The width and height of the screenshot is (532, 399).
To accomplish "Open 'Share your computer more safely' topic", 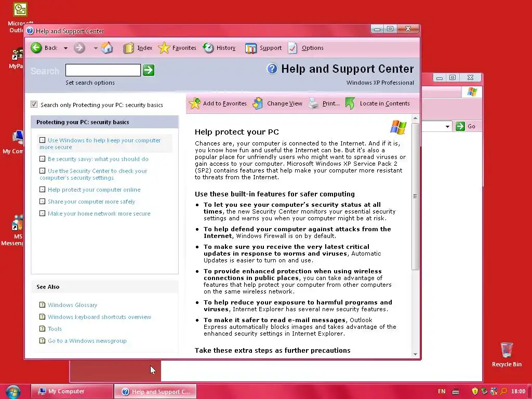I will (x=91, y=202).
